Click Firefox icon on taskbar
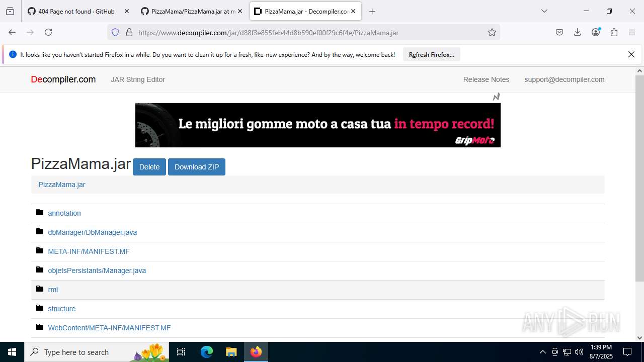This screenshot has width=644, height=362. pos(256,352)
